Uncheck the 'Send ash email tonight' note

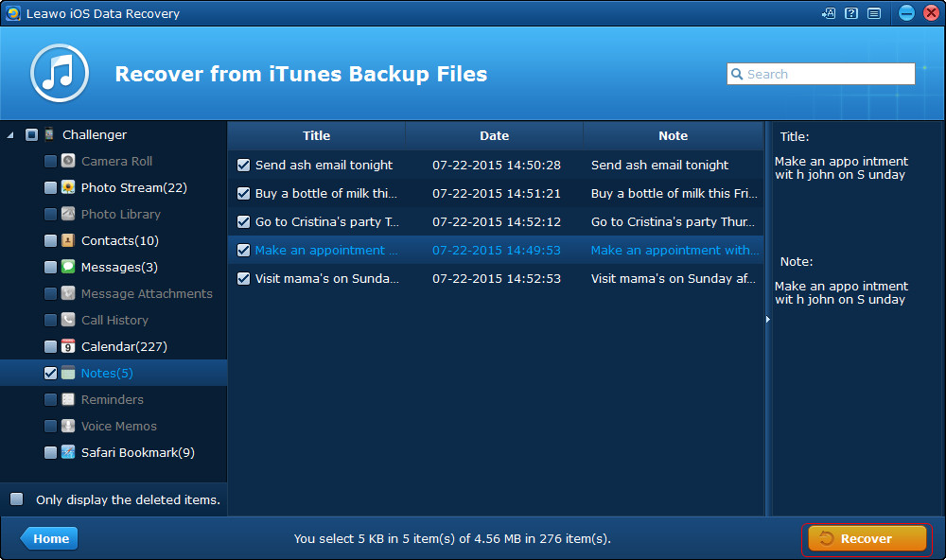click(x=244, y=166)
